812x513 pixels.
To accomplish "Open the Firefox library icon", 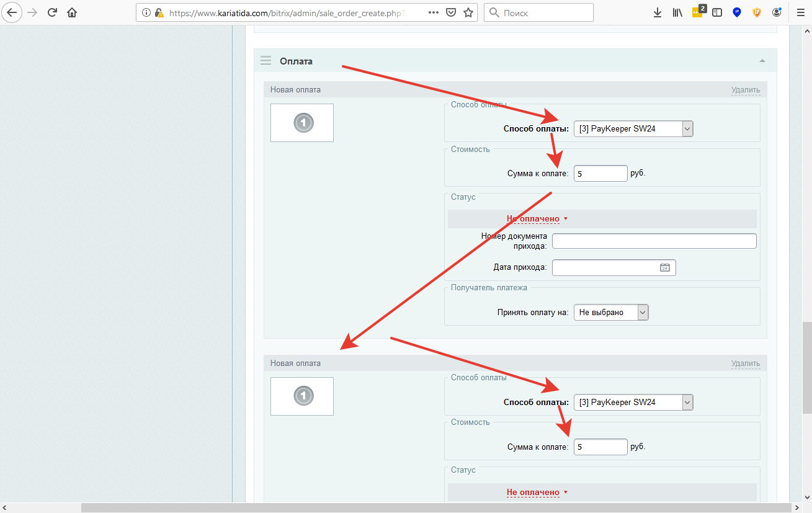I will [x=677, y=12].
